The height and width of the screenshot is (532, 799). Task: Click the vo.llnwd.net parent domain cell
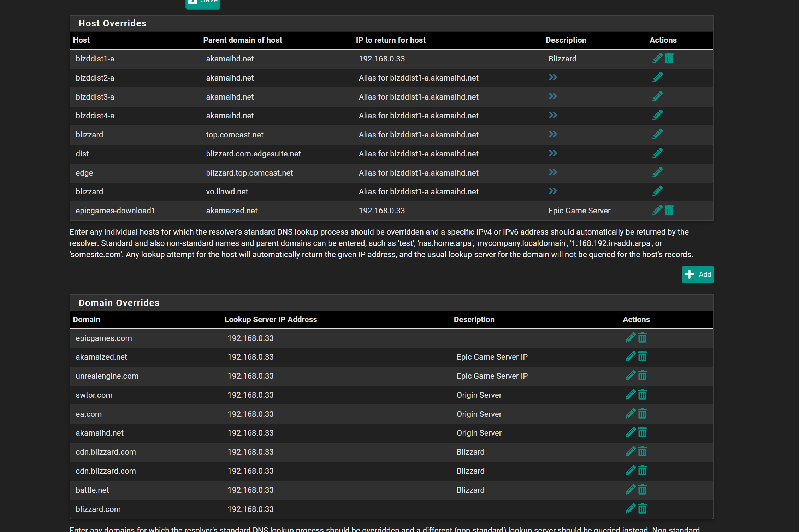227,192
